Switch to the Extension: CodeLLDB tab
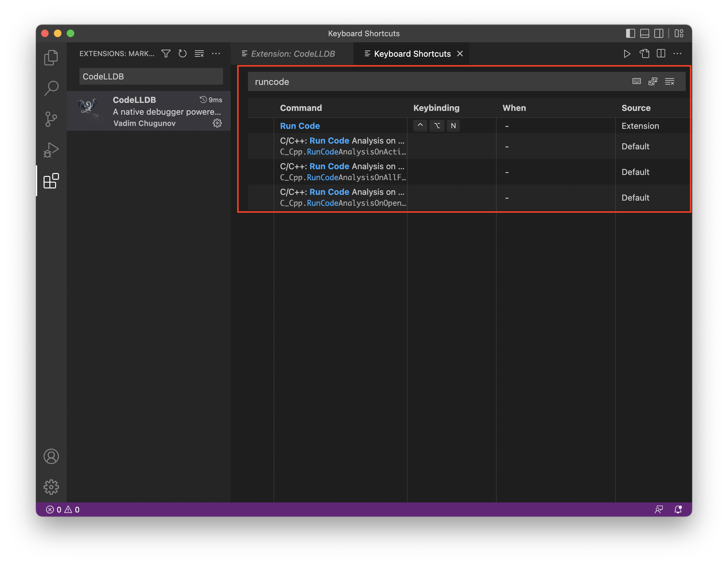728x564 pixels. pos(292,54)
